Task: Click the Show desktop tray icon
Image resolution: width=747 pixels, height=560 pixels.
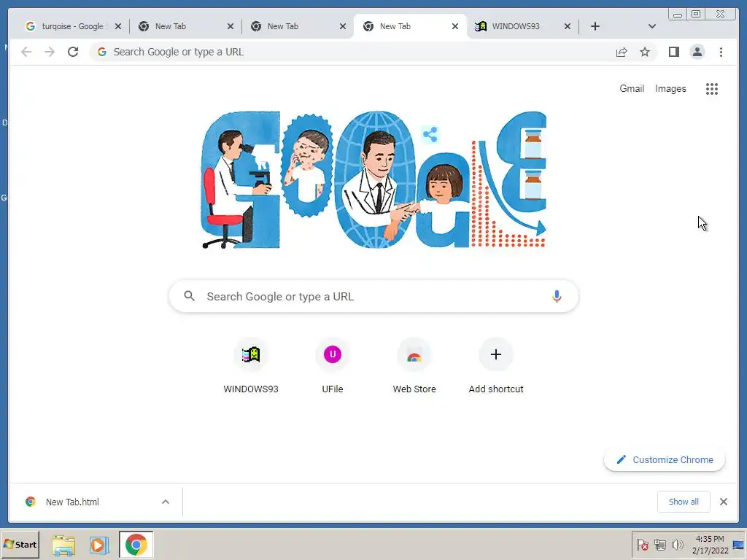Action: 739,544
